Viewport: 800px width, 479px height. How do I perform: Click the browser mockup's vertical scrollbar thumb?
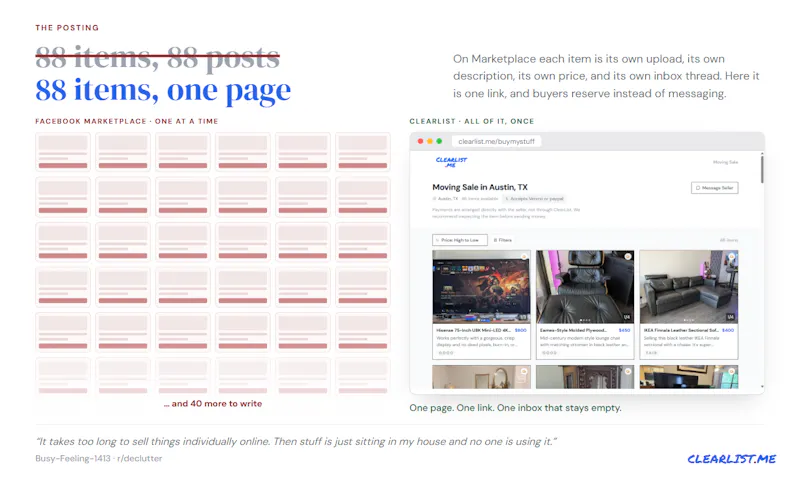click(762, 169)
